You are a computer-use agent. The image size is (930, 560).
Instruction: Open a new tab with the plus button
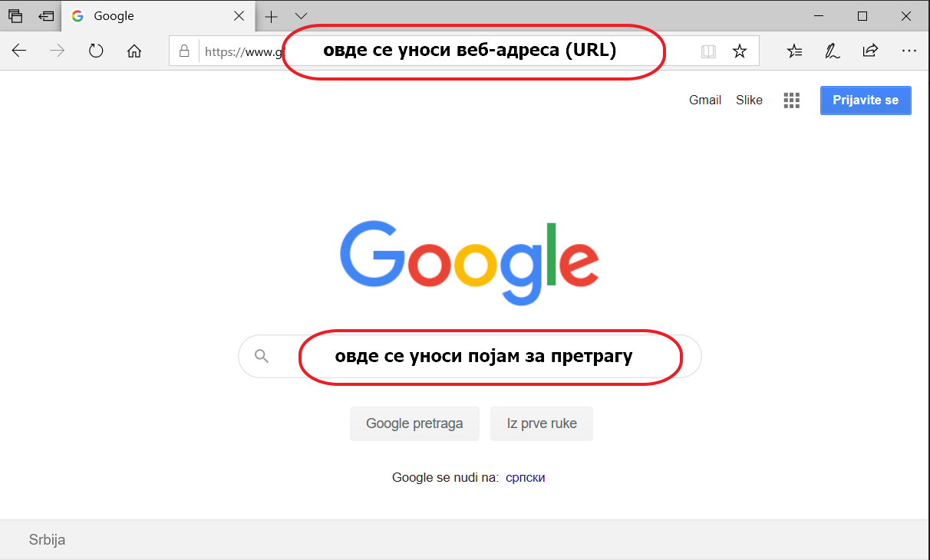click(x=272, y=15)
